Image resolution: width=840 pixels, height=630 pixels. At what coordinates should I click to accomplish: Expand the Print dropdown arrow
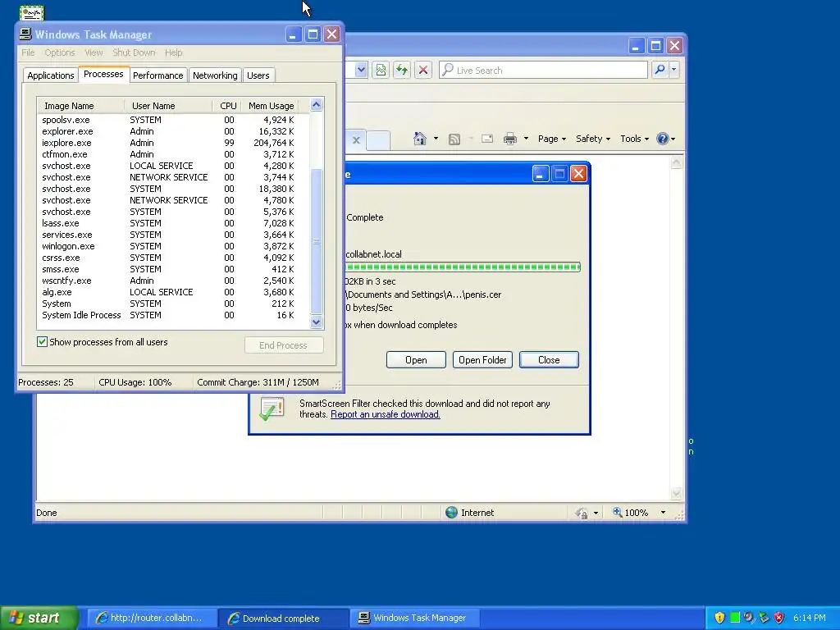(x=526, y=139)
